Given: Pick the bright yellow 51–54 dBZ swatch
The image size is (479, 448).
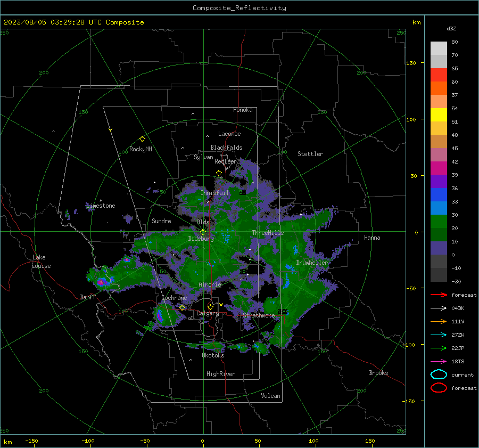Looking at the screenshot, I should [x=439, y=115].
